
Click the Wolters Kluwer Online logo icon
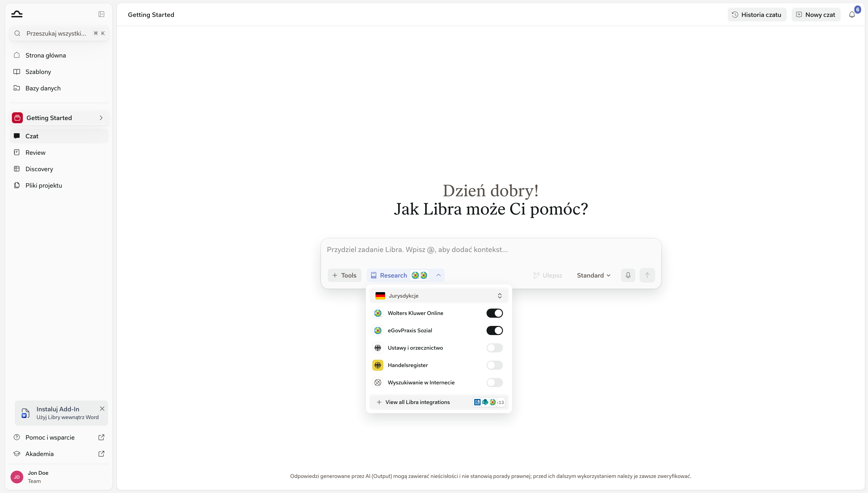(x=378, y=313)
